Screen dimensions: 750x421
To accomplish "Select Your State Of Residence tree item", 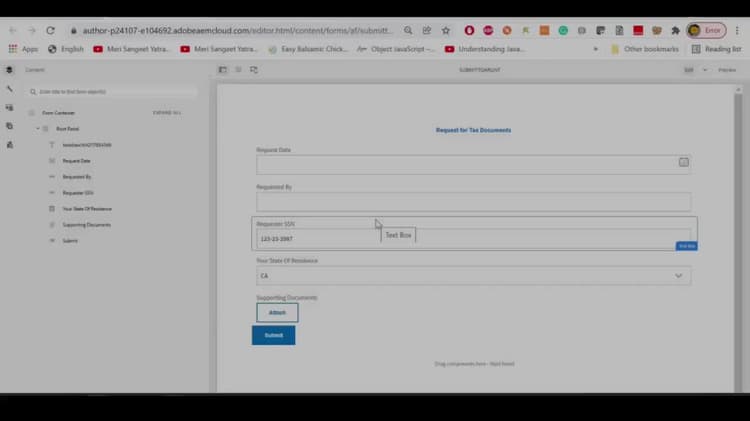I will click(x=87, y=209).
